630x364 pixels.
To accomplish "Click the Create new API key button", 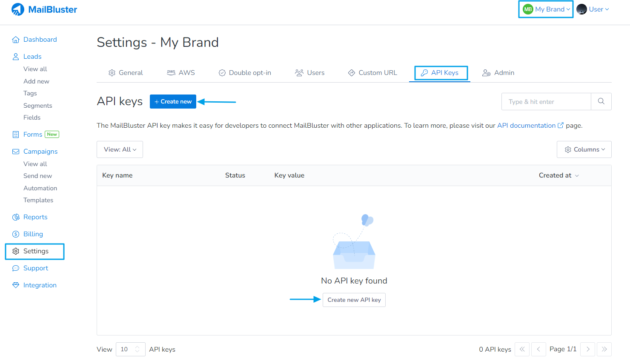I will point(354,300).
